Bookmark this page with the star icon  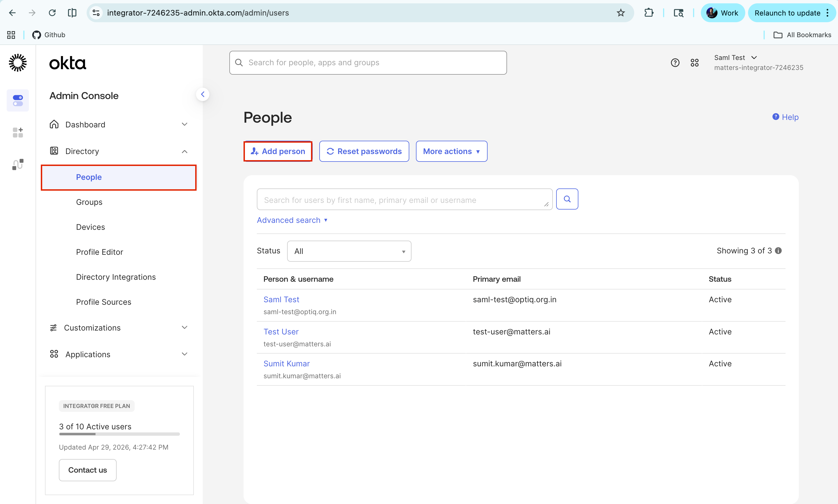[621, 13]
